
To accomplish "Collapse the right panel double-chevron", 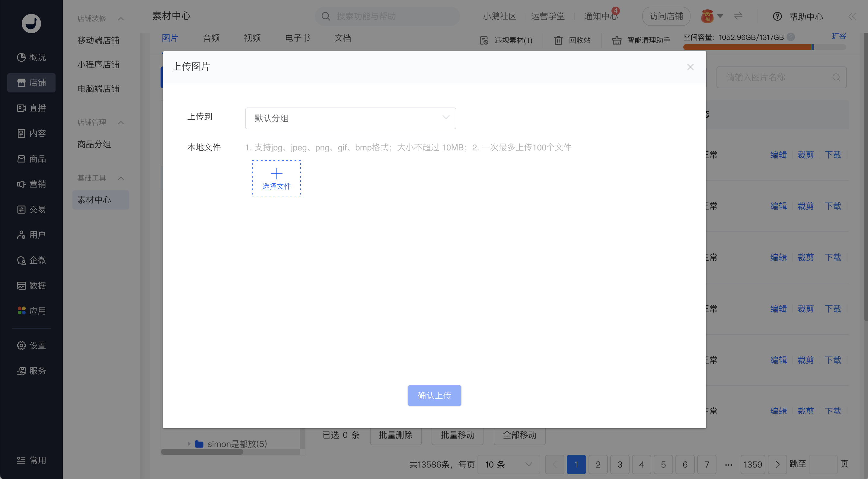I will (x=852, y=16).
